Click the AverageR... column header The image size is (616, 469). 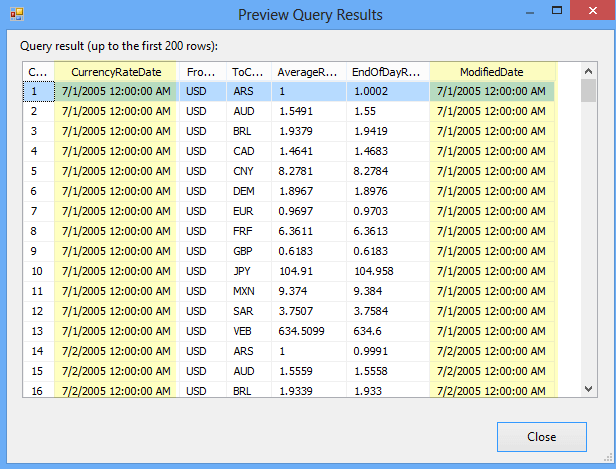[309, 72]
